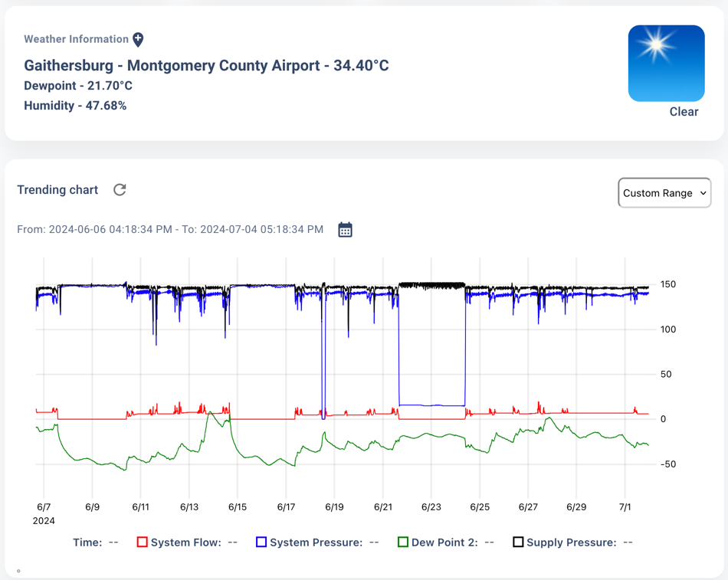
Task: Click the Trending chart title
Action: (x=57, y=190)
